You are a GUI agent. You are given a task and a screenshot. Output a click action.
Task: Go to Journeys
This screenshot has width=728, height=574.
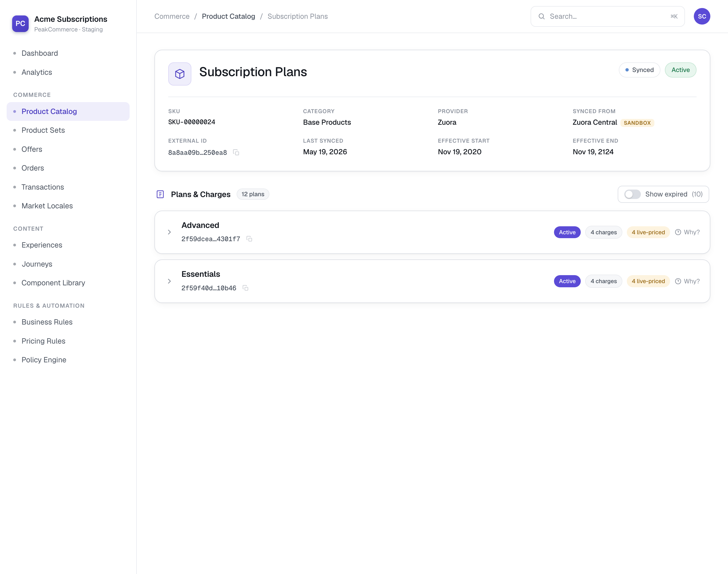[68, 264]
